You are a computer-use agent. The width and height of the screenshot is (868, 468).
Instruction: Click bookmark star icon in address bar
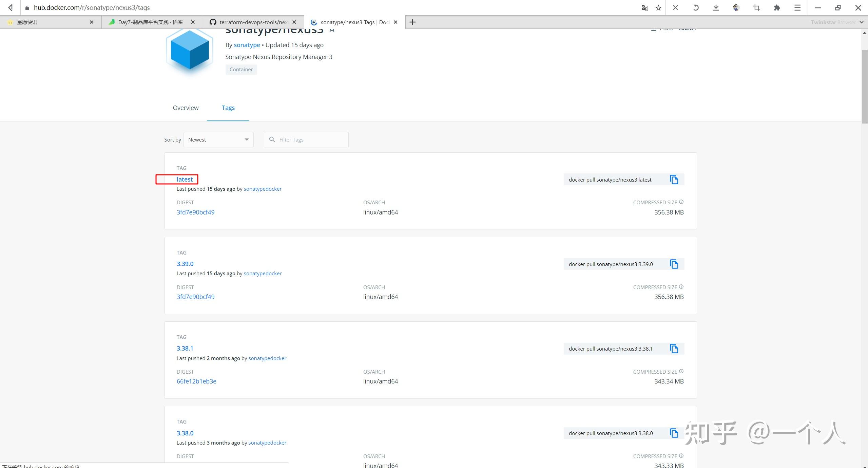point(658,7)
